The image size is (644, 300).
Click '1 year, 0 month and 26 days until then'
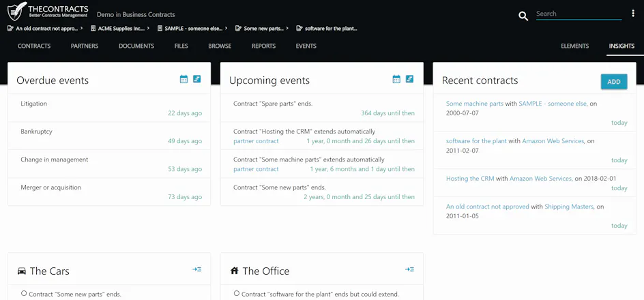tap(361, 140)
